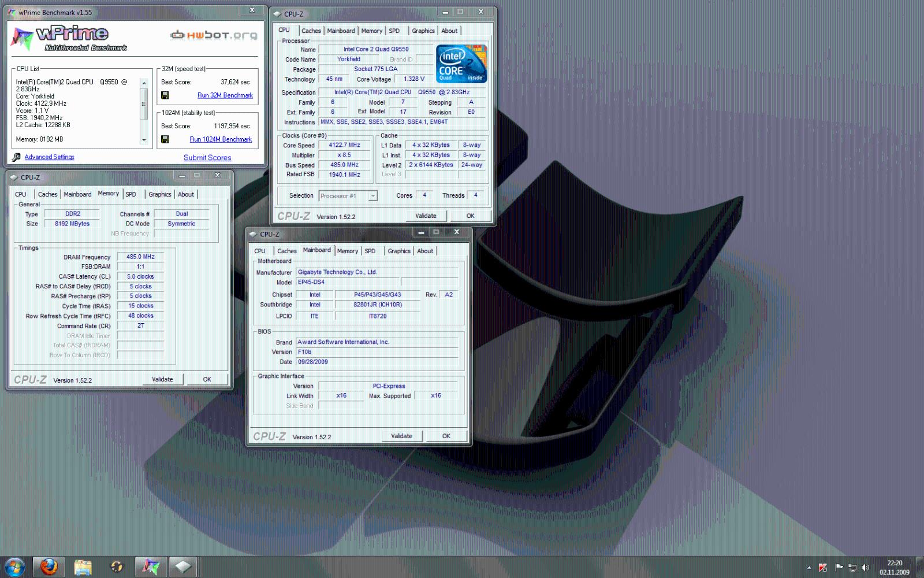This screenshot has width=924, height=578.
Task: Launch Firefox from the taskbar
Action: point(49,567)
